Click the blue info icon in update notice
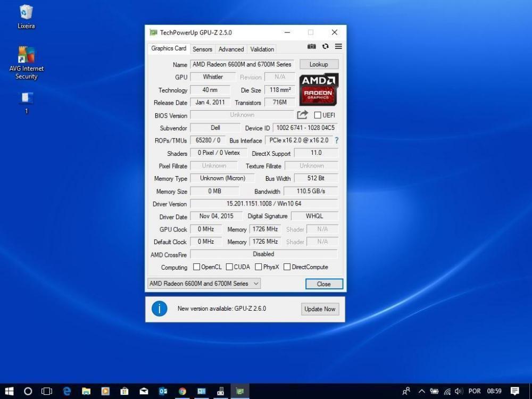Image resolution: width=532 pixels, height=399 pixels. point(159,309)
